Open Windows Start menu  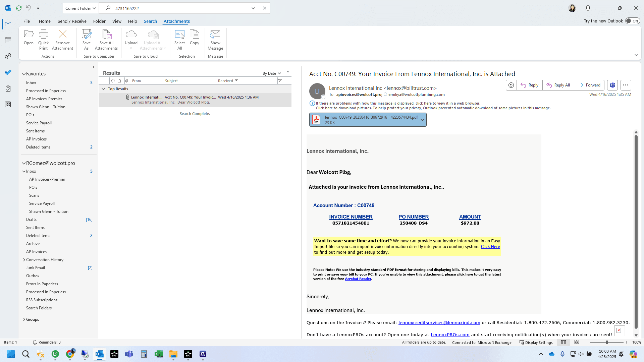(x=11, y=354)
